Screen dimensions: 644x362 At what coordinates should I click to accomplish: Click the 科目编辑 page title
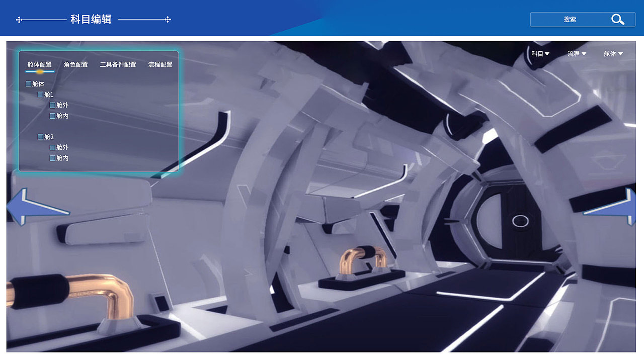(x=91, y=20)
